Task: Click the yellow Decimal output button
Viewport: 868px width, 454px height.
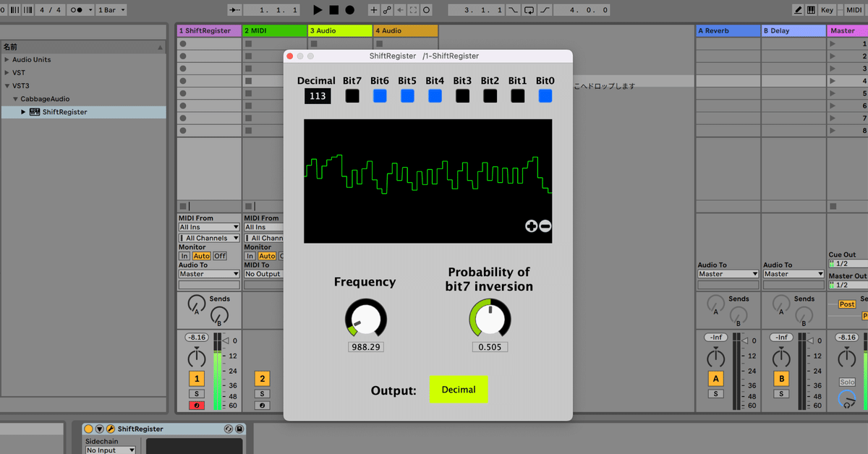Action: [x=459, y=390]
